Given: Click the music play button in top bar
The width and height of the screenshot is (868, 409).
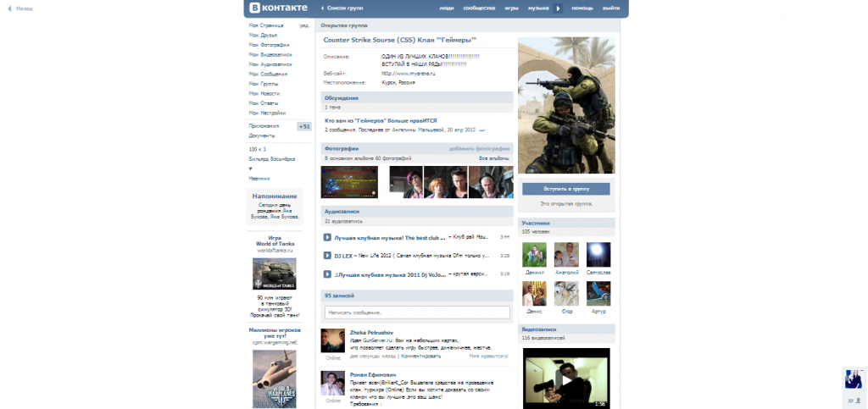Looking at the screenshot, I should pyautogui.click(x=558, y=8).
